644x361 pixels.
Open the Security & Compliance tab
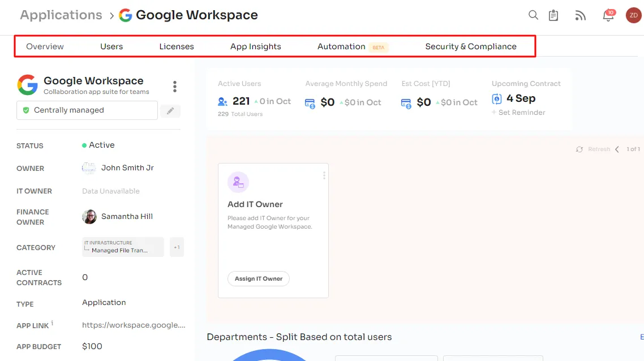coord(471,46)
